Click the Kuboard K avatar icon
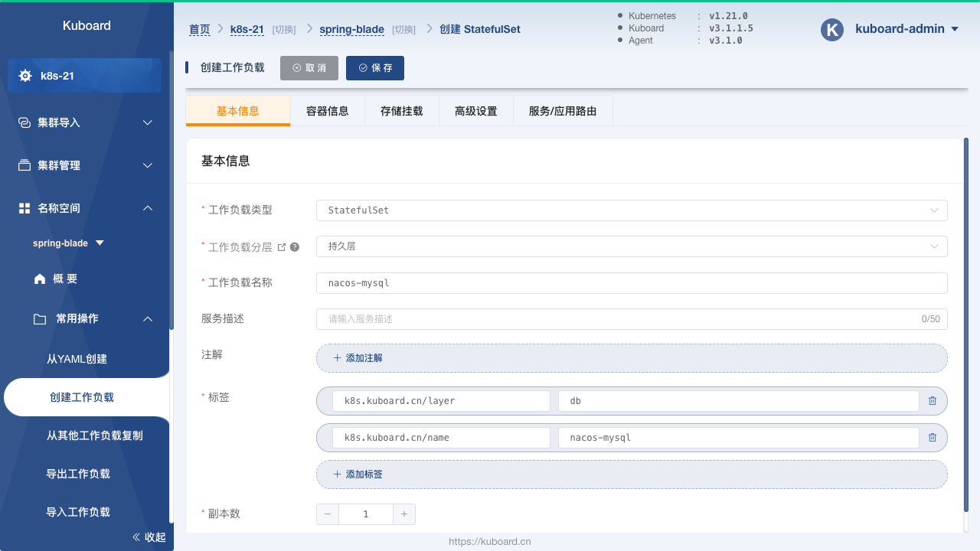The height and width of the screenshot is (551, 980). 832,29
